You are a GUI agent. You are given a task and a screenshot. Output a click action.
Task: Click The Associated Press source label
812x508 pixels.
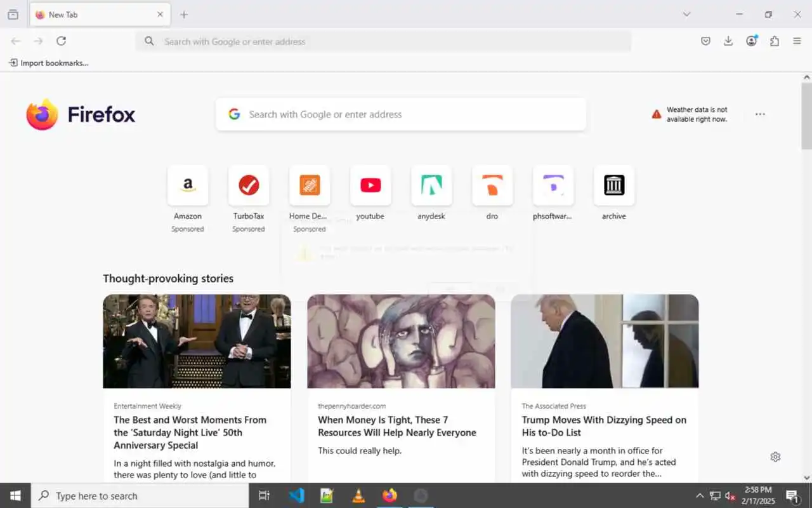pos(554,406)
